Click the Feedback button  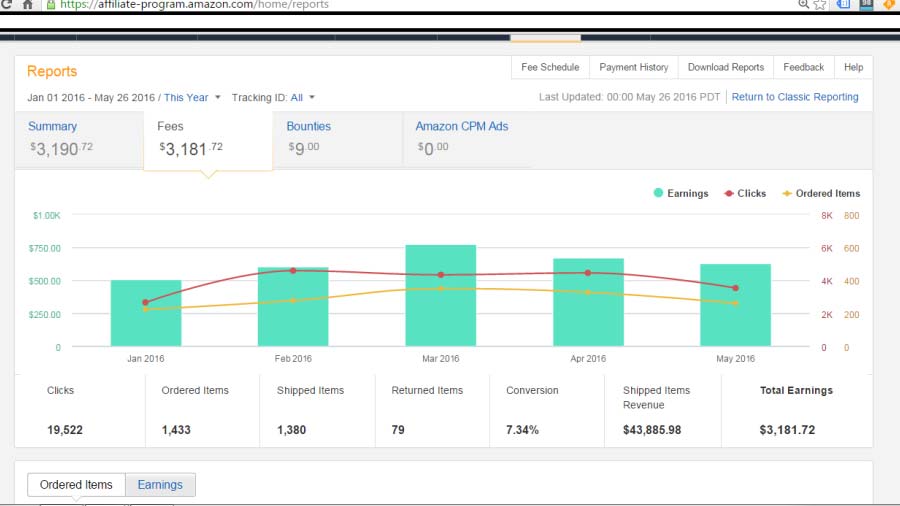(804, 67)
